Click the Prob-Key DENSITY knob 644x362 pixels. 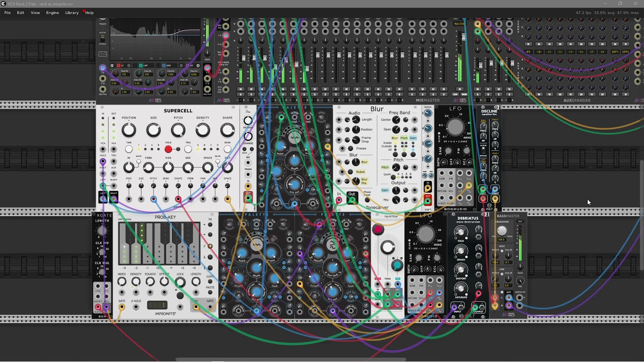(x=136, y=282)
